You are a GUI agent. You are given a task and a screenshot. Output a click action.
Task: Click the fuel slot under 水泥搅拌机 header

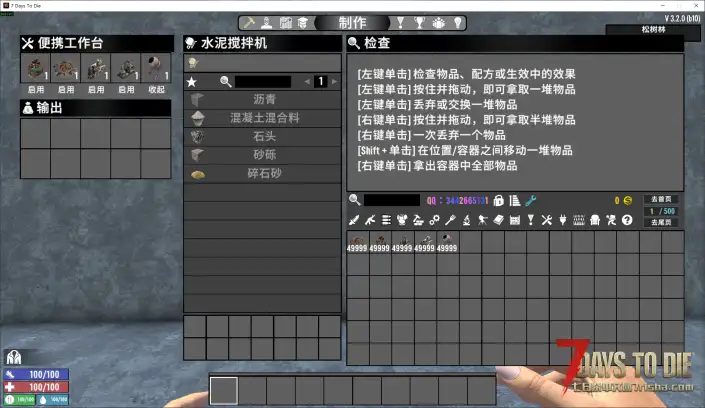click(x=194, y=63)
